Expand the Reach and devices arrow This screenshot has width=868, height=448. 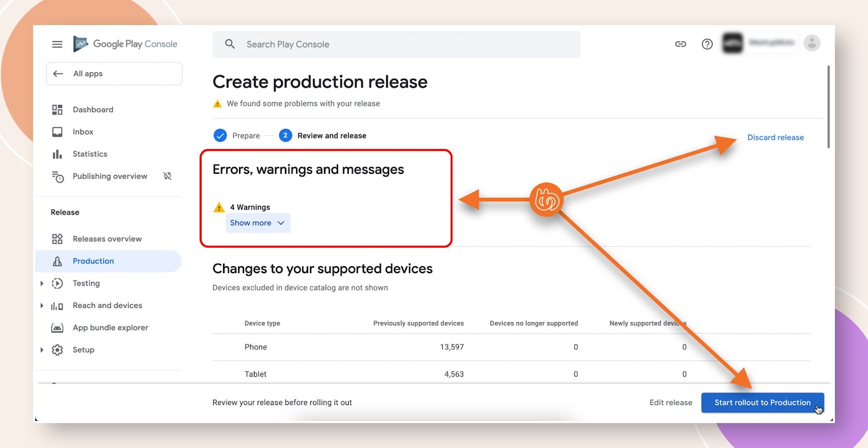(42, 306)
